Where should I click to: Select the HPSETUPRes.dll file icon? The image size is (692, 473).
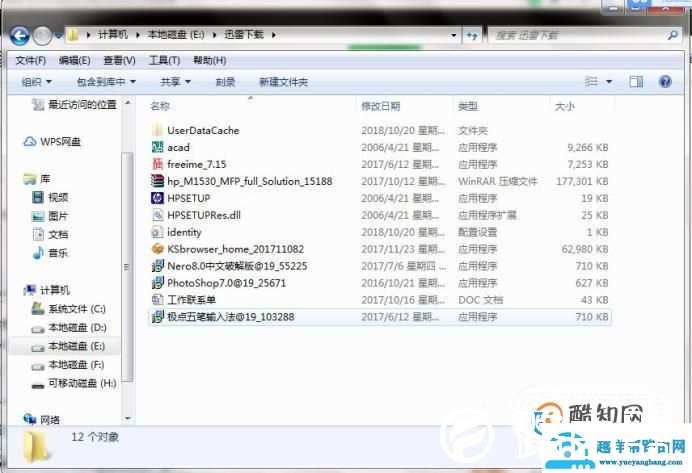point(157,215)
